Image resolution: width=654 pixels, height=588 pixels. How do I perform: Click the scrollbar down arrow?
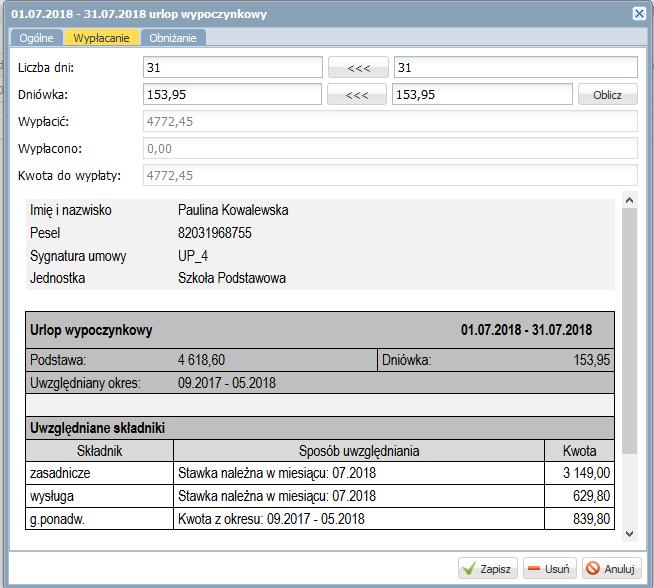pos(629,533)
